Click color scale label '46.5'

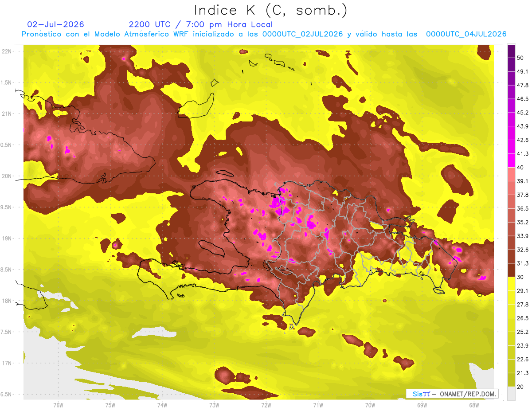coord(523,99)
